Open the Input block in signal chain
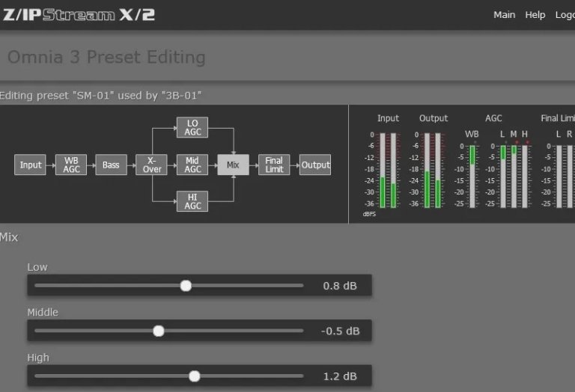The height and width of the screenshot is (392, 575). point(30,165)
